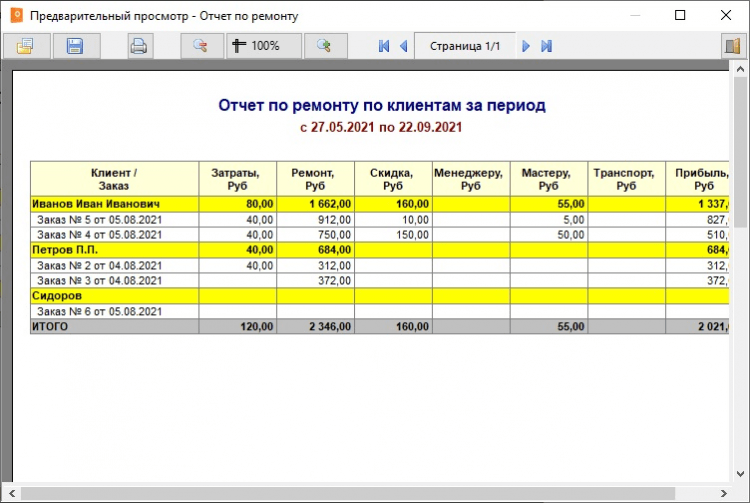Click the "Ремонт, Руб" column header
Viewport: 750px width, 503px height.
pos(315,179)
